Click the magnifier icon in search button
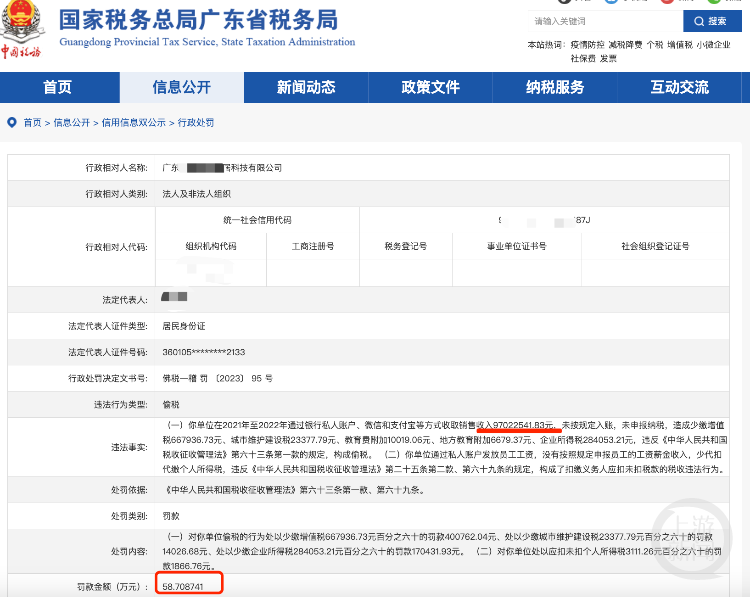Screen dimensions: 750x597 tap(699, 22)
